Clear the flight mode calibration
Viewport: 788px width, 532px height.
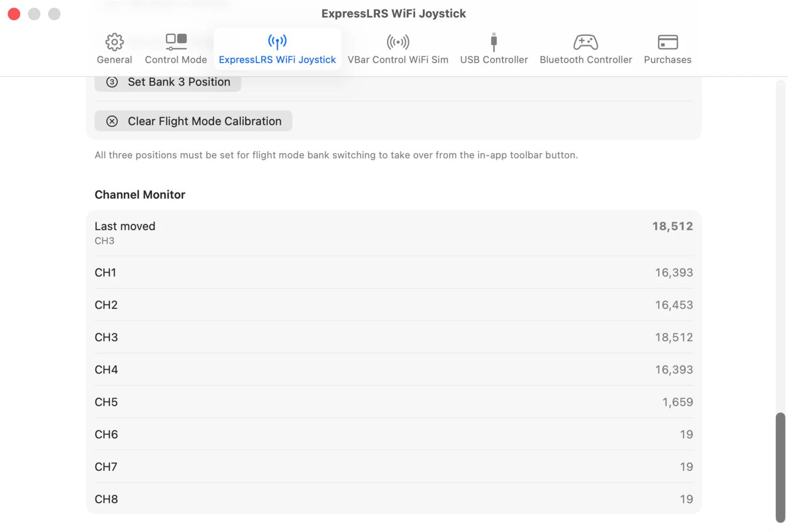click(x=193, y=121)
